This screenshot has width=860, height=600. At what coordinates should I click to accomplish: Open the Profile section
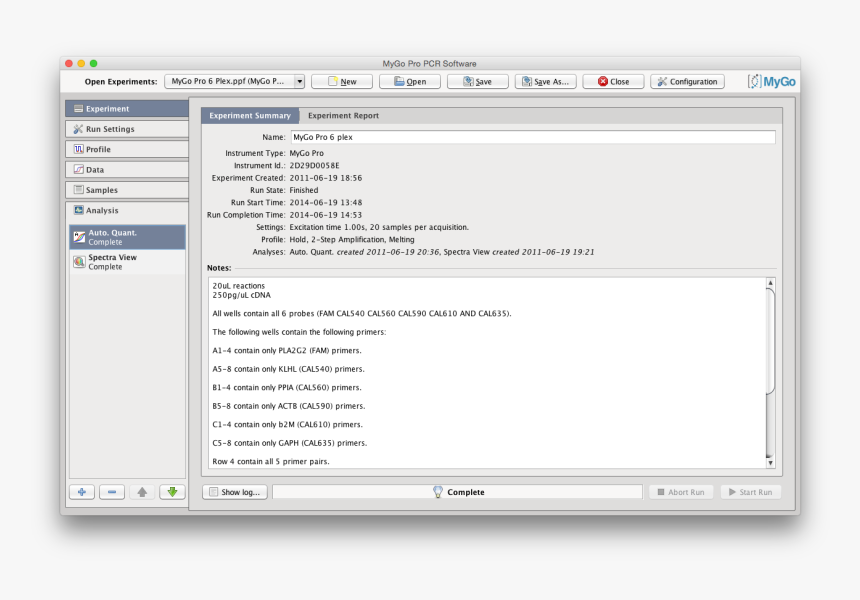coord(127,149)
